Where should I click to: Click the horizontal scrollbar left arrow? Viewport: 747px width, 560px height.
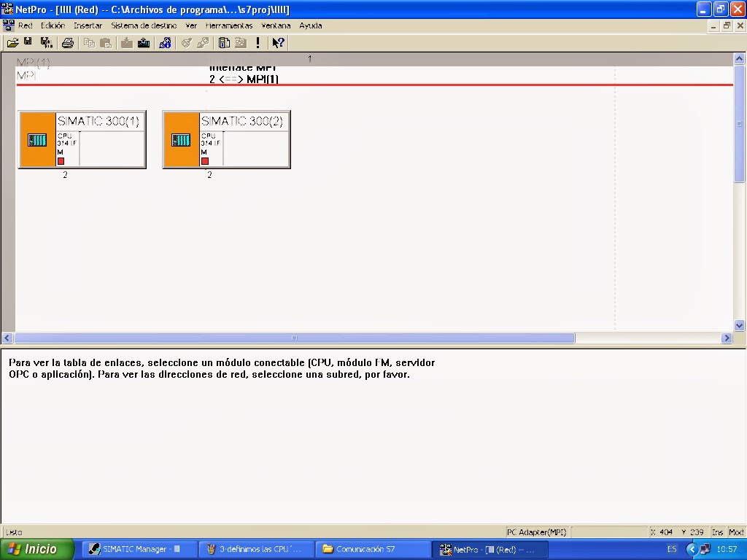[7, 338]
